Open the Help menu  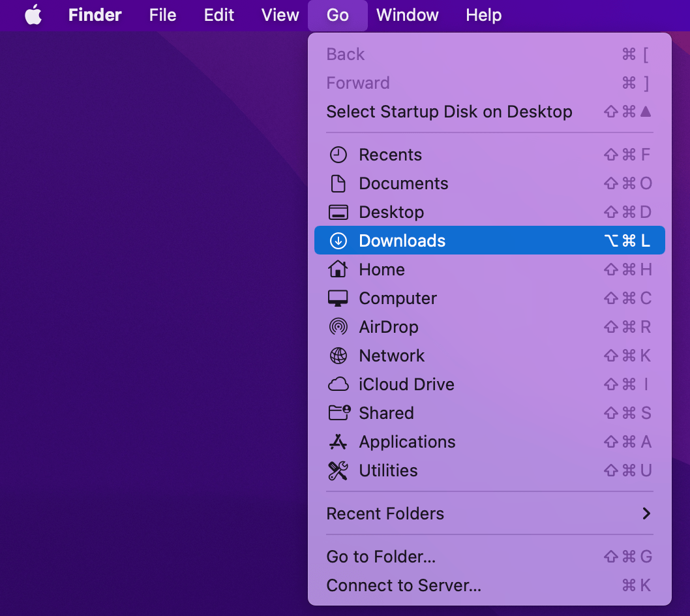pyautogui.click(x=484, y=15)
